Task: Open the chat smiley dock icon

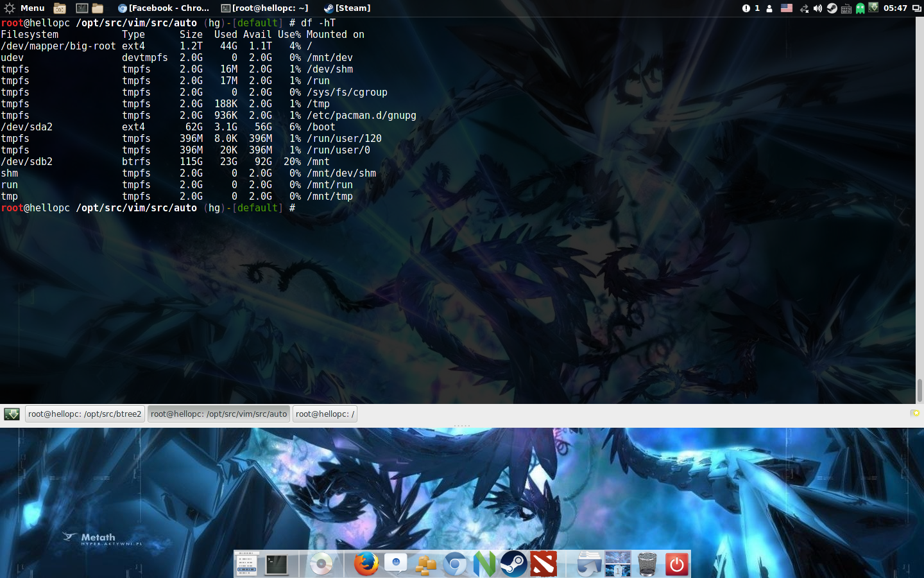Action: pos(396,564)
